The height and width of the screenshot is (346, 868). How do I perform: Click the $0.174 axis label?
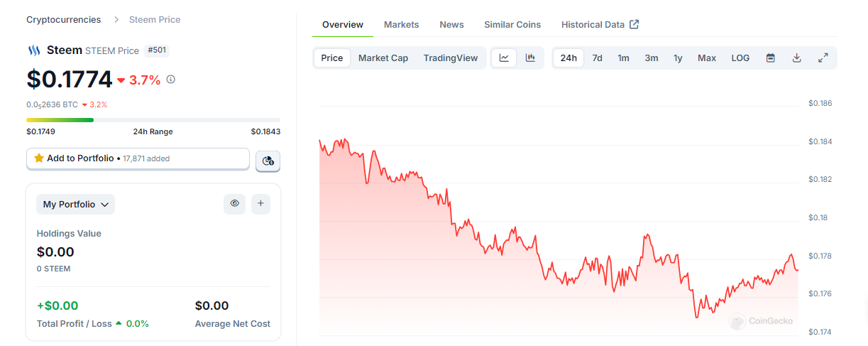tap(820, 332)
